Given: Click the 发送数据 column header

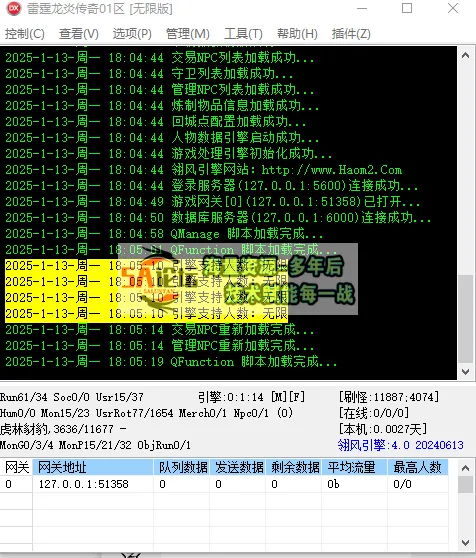Looking at the screenshot, I should pyautogui.click(x=237, y=467).
